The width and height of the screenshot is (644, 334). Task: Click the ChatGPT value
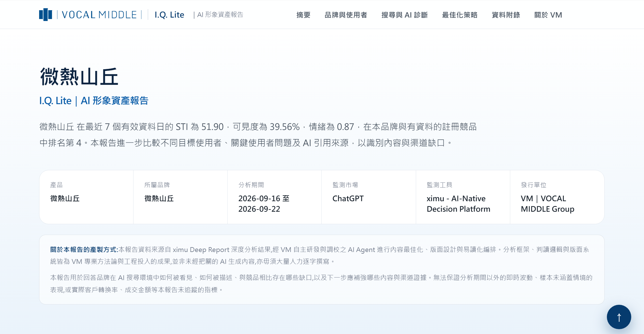pyautogui.click(x=348, y=198)
